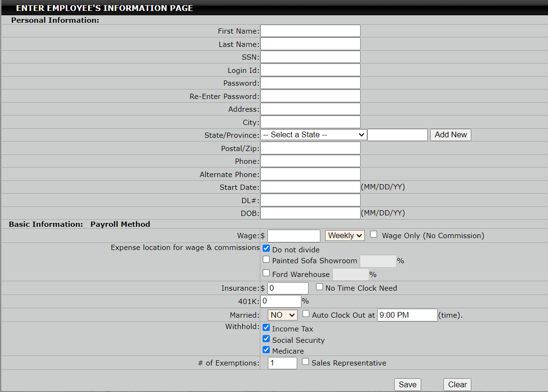This screenshot has width=548, height=392.
Task: Click the "State/Province:" label
Action: pyautogui.click(x=232, y=135)
